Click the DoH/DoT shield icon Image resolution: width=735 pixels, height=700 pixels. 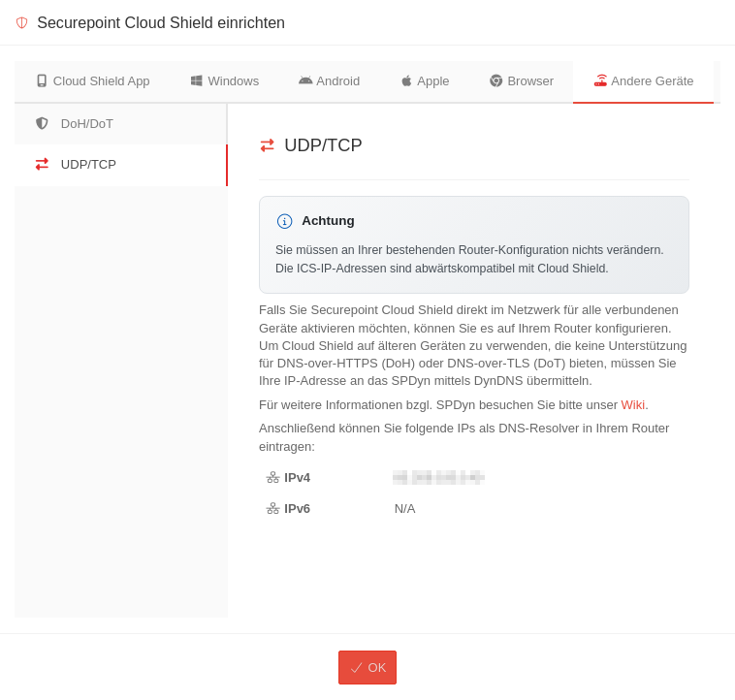coord(42,123)
